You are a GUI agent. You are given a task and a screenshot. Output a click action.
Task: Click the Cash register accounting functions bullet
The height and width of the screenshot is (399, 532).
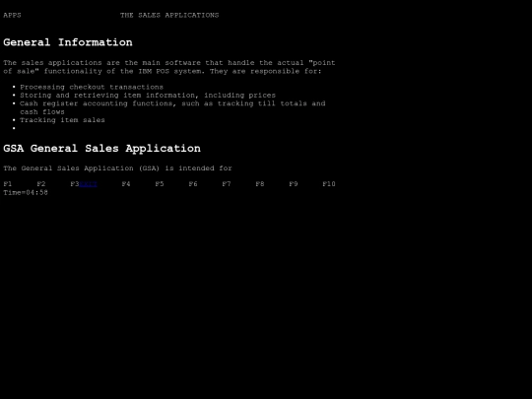pos(172,107)
